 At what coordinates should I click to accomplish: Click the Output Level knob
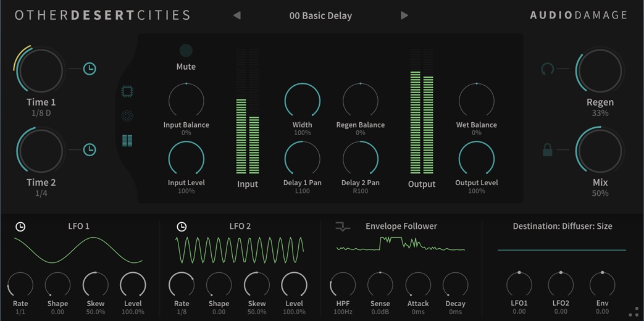point(477,159)
